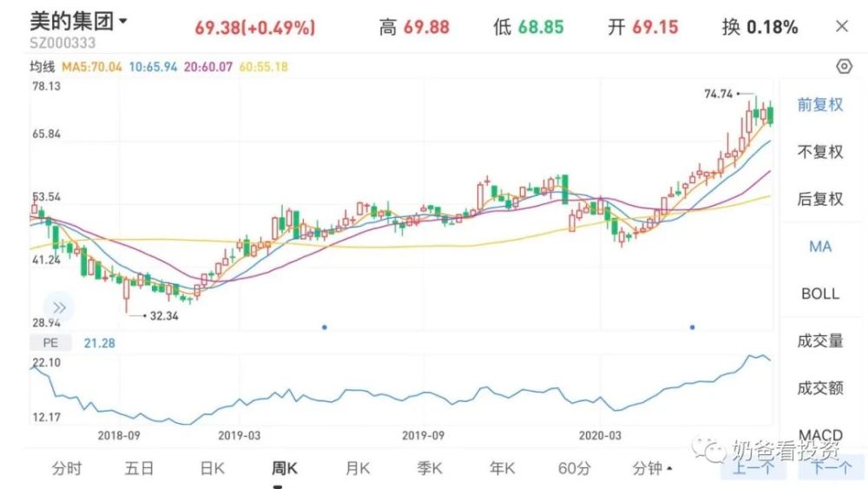Switch to 五日 five-day tab
Screen dimensions: 868x489
click(x=139, y=468)
